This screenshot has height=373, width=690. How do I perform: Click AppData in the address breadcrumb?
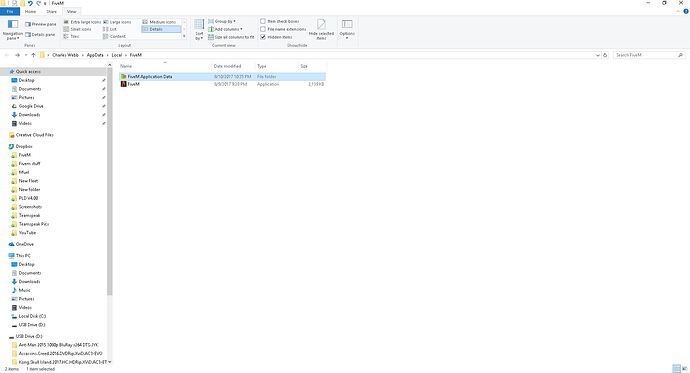(95, 55)
